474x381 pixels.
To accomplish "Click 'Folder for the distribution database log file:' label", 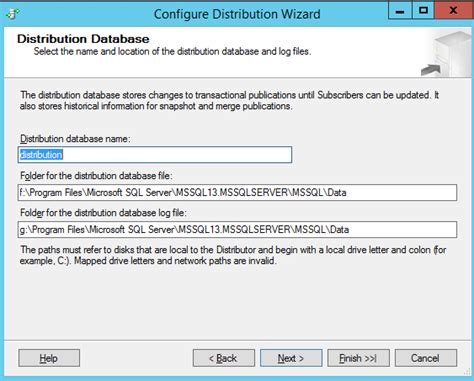I will tap(103, 213).
